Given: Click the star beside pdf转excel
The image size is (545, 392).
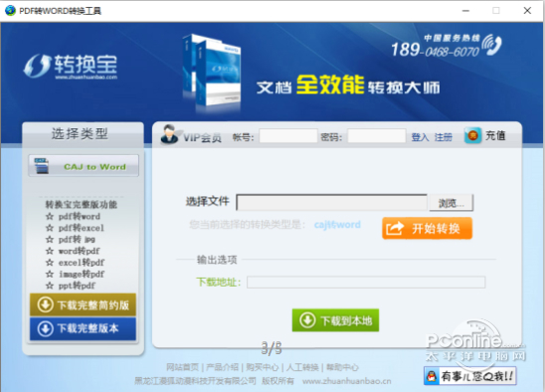Looking at the screenshot, I should (50, 228).
